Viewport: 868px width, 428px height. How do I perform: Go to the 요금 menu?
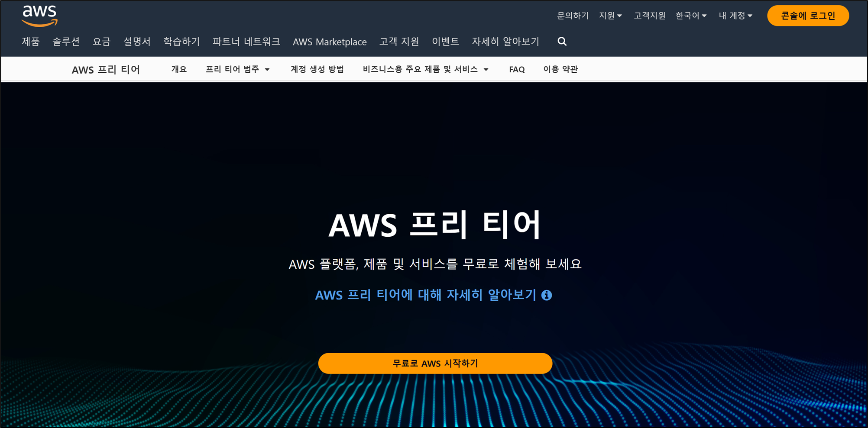(102, 42)
